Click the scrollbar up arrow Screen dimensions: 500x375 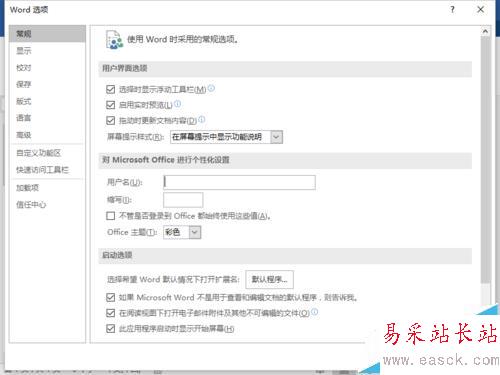point(485,31)
